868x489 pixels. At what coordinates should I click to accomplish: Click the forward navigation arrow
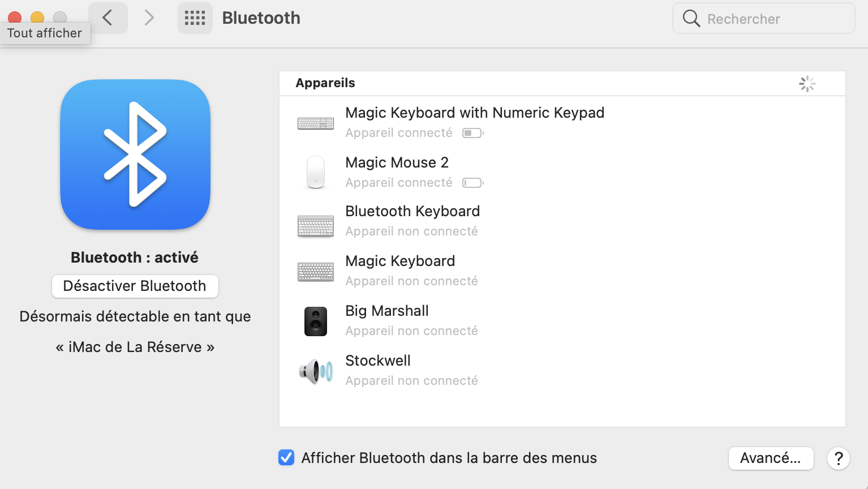pos(149,18)
